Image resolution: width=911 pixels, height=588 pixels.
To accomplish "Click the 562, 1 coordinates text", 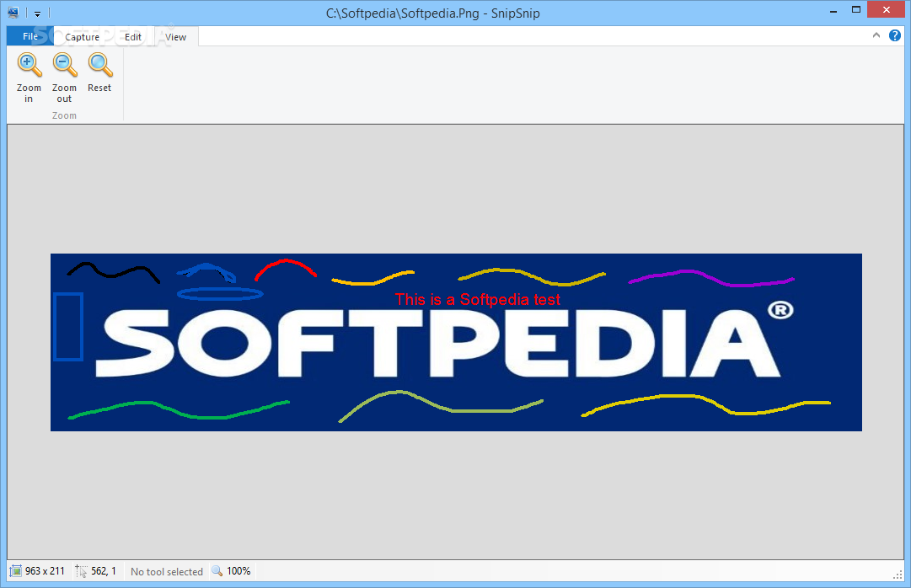I will pos(104,571).
